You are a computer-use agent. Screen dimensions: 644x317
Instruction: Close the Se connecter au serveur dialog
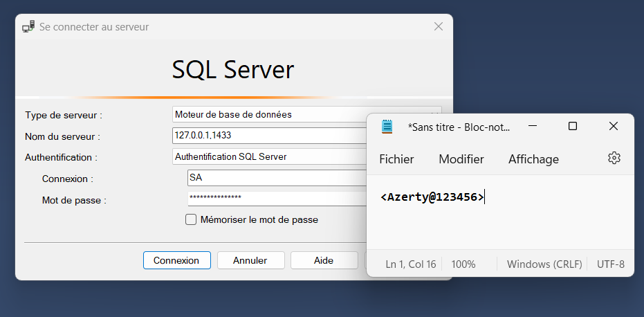click(439, 27)
